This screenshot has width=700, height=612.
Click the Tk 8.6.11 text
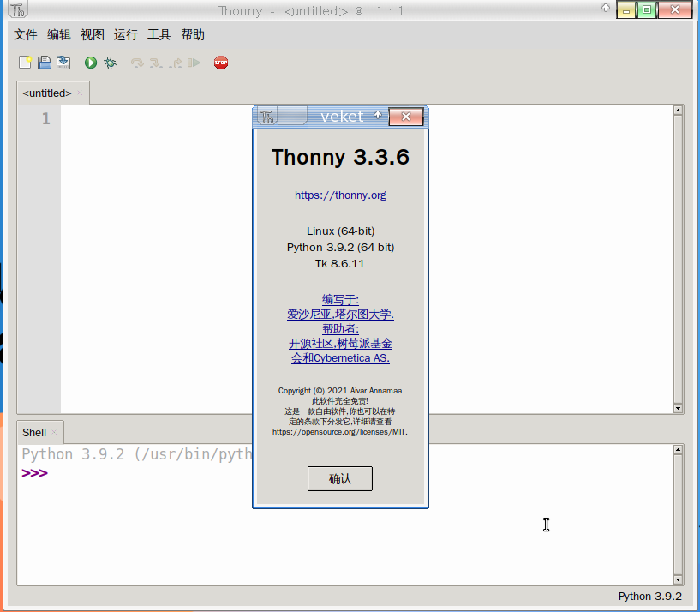coord(340,263)
